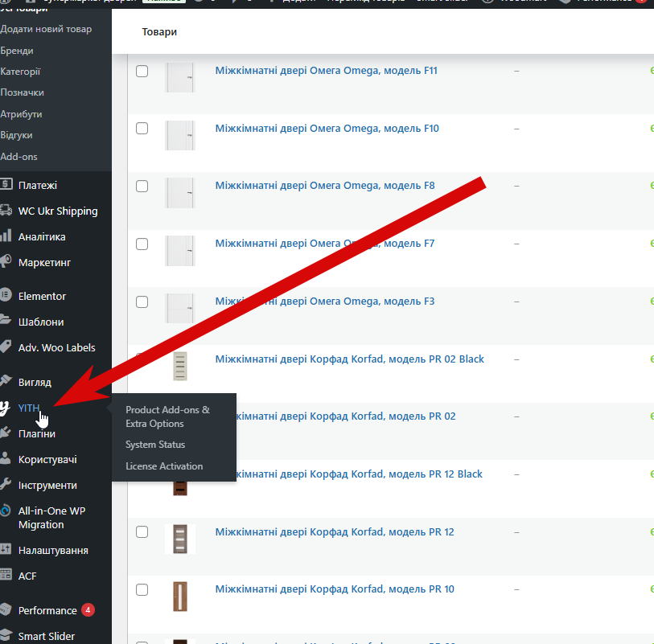Image resolution: width=654 pixels, height=644 pixels.
Task: Click the Performance cube icon
Action: [6, 609]
